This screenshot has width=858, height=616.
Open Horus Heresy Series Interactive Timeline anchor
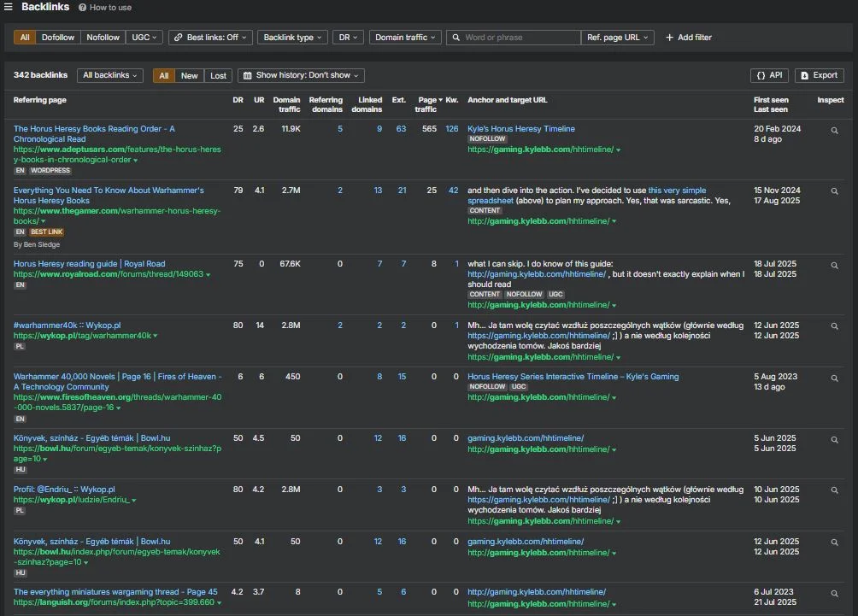(573, 377)
